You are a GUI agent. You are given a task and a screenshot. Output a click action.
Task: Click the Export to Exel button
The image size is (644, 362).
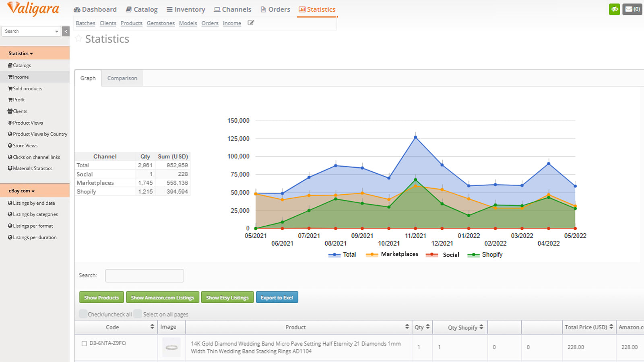click(277, 298)
